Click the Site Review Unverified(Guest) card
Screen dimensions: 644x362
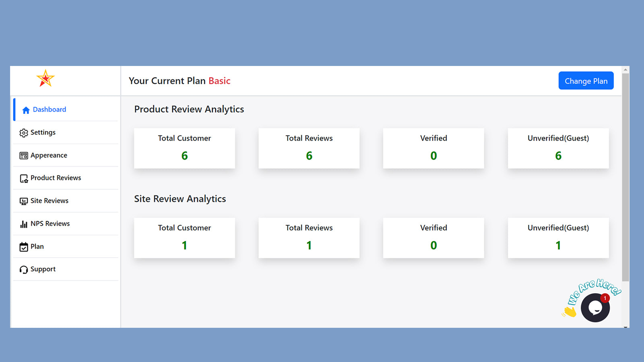click(x=558, y=238)
